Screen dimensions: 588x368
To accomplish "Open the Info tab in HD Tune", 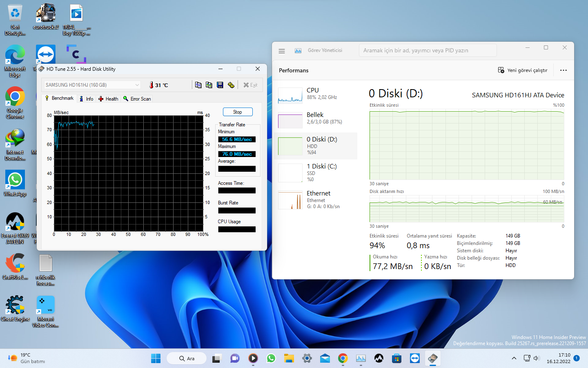I will pos(87,99).
